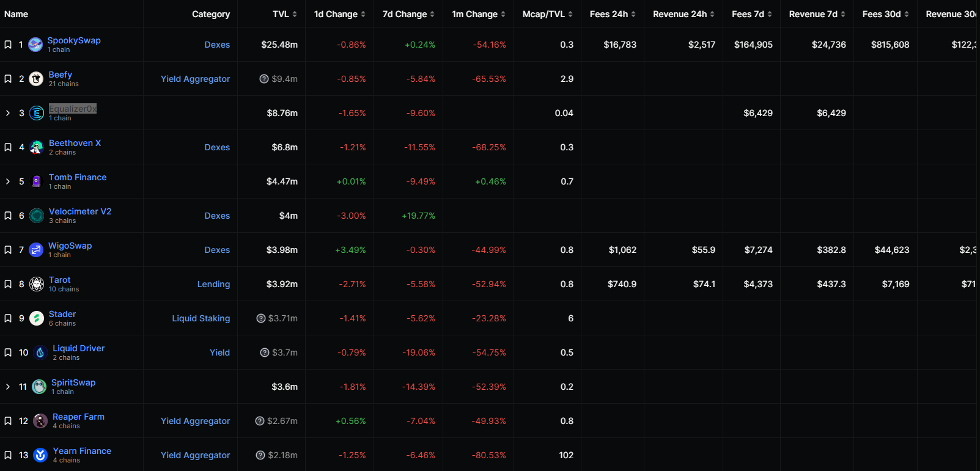
Task: Expand the Equalizer0x row chevron
Action: 8,113
